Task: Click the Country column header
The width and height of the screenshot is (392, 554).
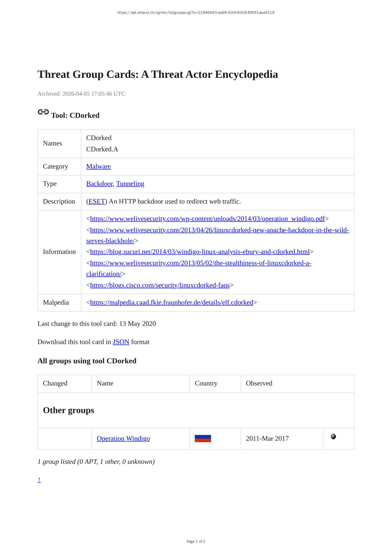Action: pyautogui.click(x=206, y=383)
